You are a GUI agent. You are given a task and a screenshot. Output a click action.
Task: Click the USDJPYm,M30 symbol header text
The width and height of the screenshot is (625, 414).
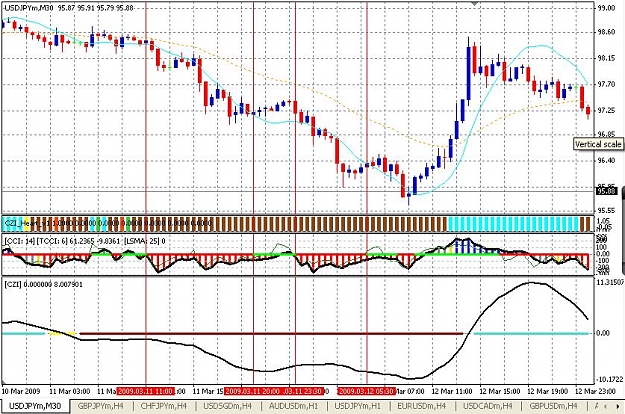coord(29,8)
